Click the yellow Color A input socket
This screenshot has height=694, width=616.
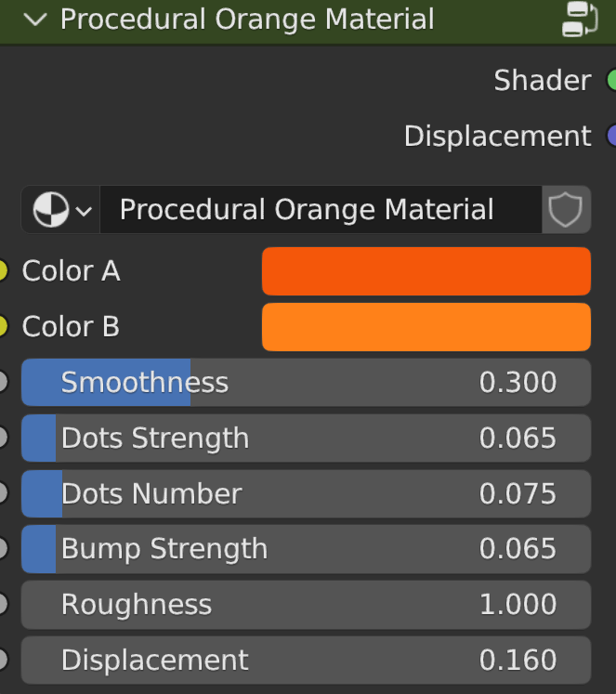3,271
